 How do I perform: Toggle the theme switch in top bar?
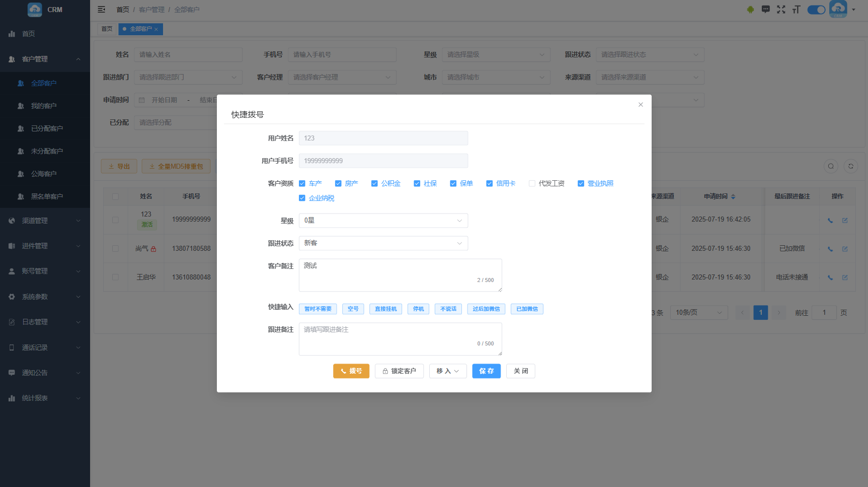816,10
